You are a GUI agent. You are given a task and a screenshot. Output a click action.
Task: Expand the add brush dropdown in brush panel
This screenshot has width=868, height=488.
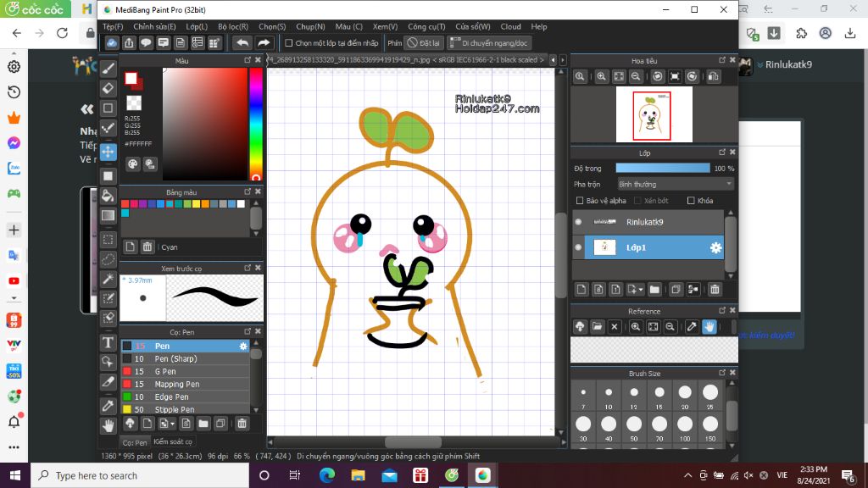tap(173, 424)
